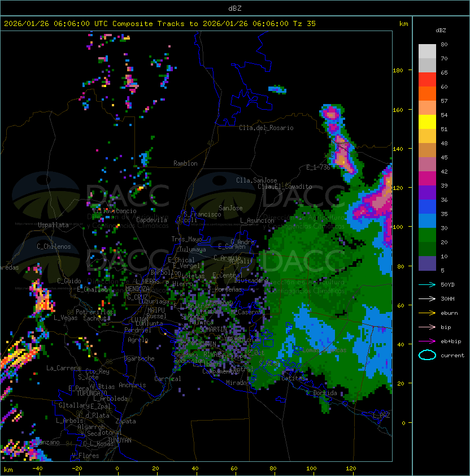Pick the red 60-65 dBZ swatch
Screen dimensions: 470x476
427,80
